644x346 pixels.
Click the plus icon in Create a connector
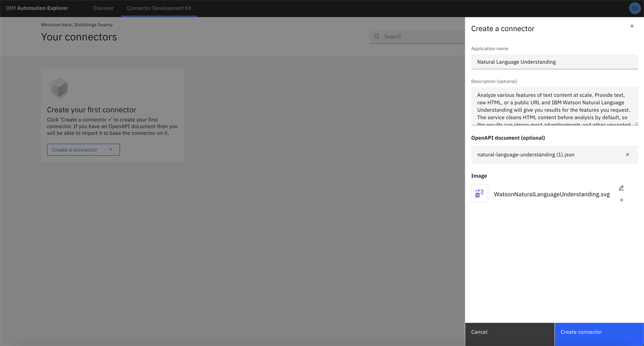(x=111, y=150)
